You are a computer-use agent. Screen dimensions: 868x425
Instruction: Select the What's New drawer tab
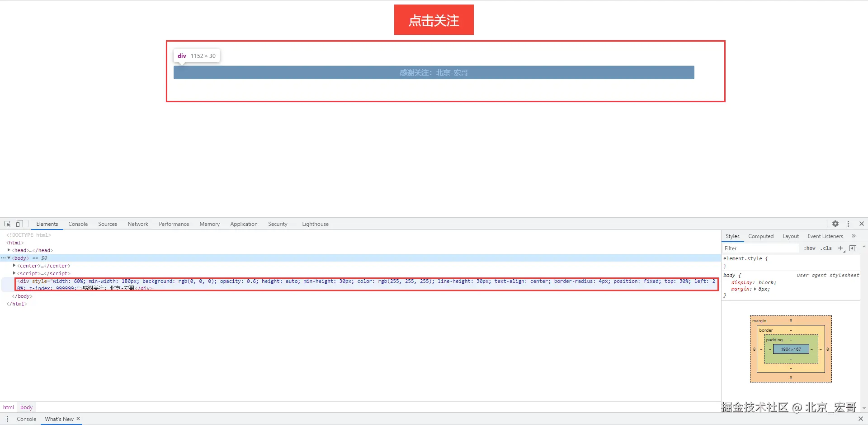59,419
